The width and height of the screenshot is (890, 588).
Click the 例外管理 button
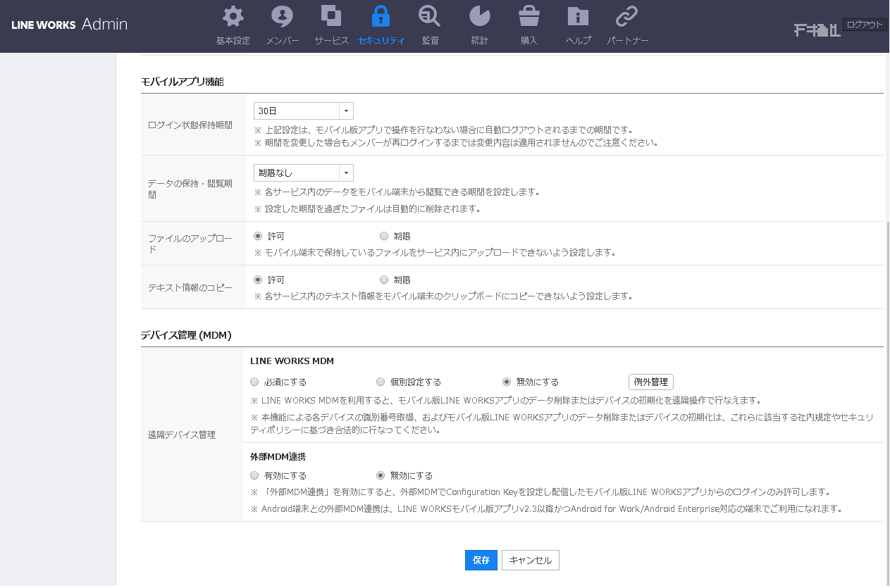coord(650,382)
